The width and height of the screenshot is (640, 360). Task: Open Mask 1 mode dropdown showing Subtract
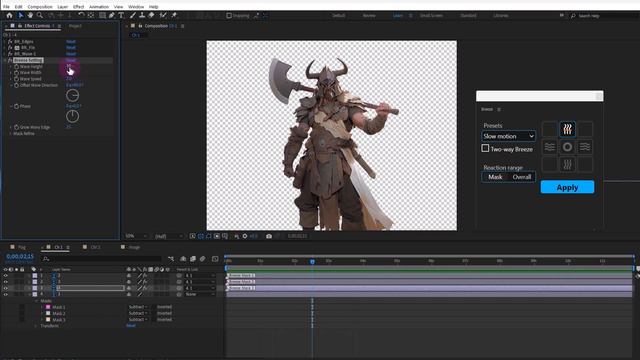coord(138,307)
